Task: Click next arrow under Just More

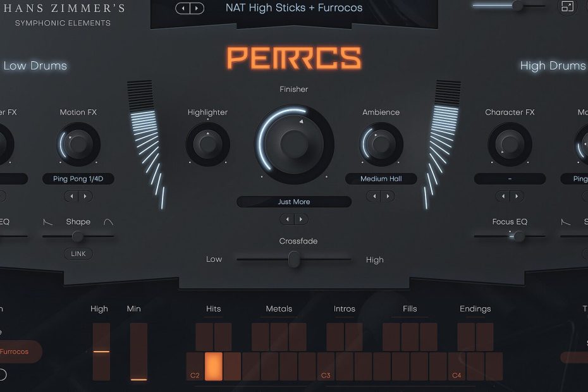Action: [x=302, y=219]
